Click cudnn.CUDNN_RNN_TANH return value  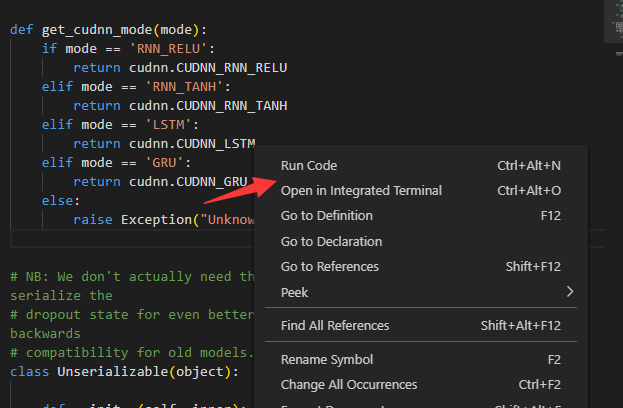208,106
